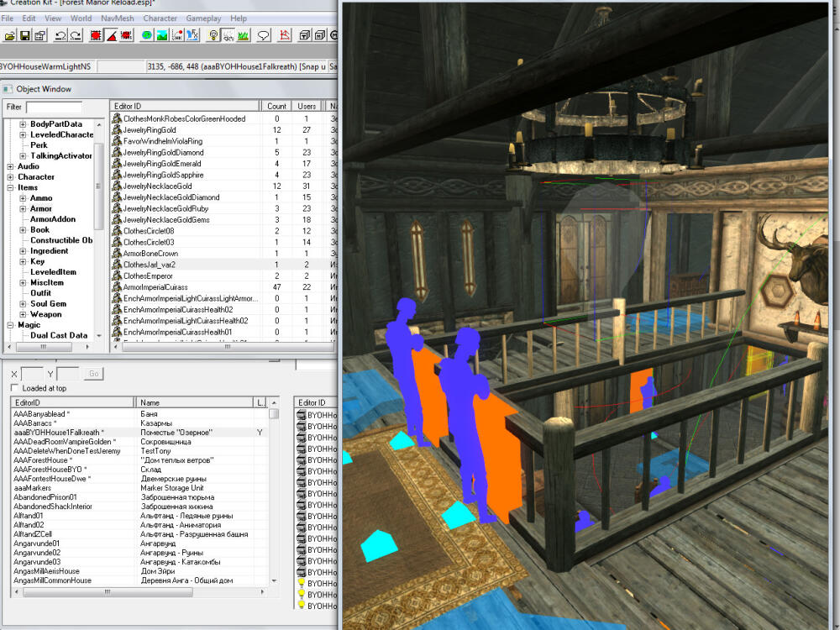This screenshot has height=630, width=840.
Task: Click the Object Window Filter field
Action: click(x=54, y=108)
